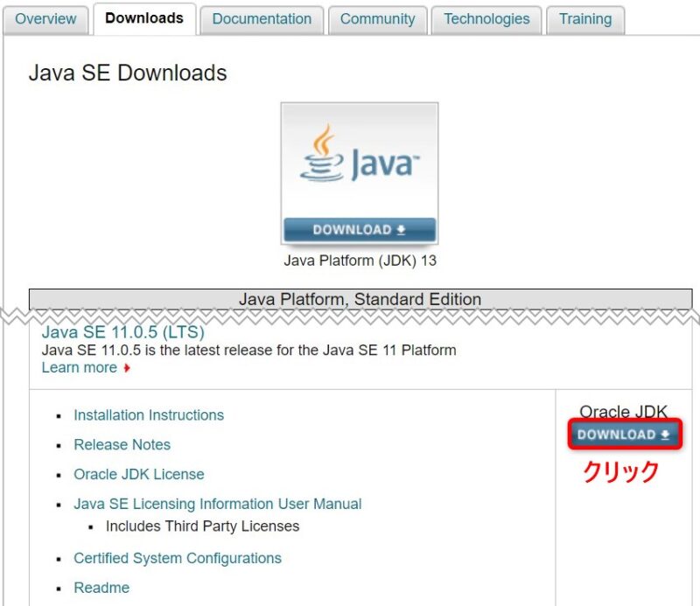Open the Documentation tab
Screen dimensions: 700x606
pos(261,18)
